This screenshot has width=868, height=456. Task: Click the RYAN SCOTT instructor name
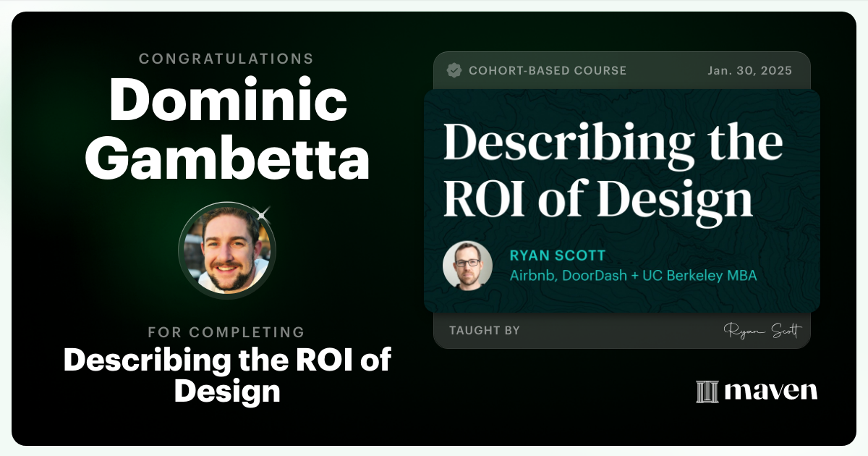click(557, 256)
